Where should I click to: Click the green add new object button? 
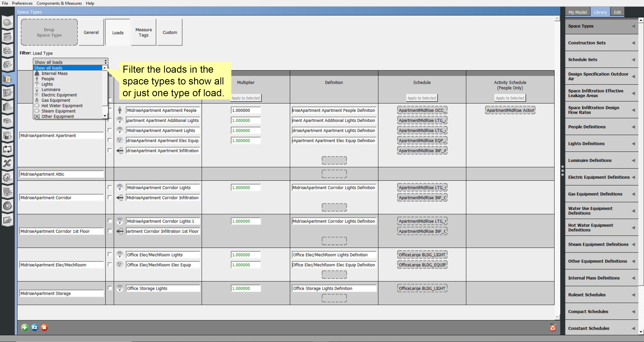[25, 327]
